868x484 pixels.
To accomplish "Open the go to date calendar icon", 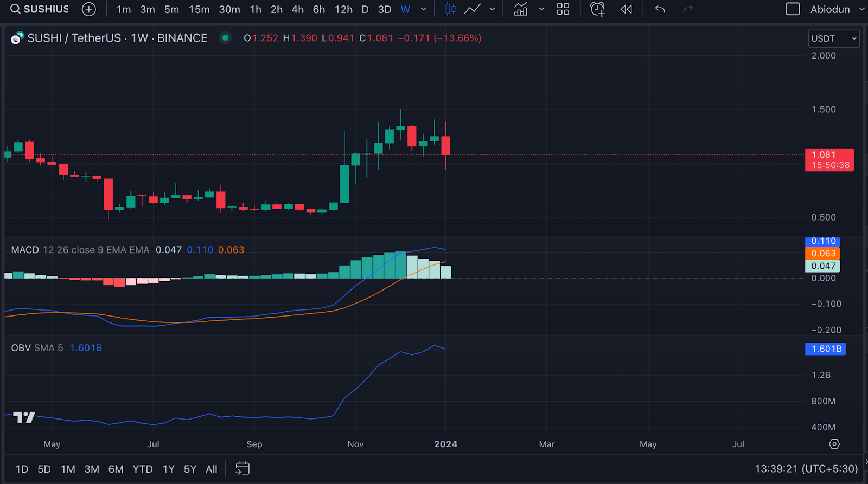I will pyautogui.click(x=242, y=468).
